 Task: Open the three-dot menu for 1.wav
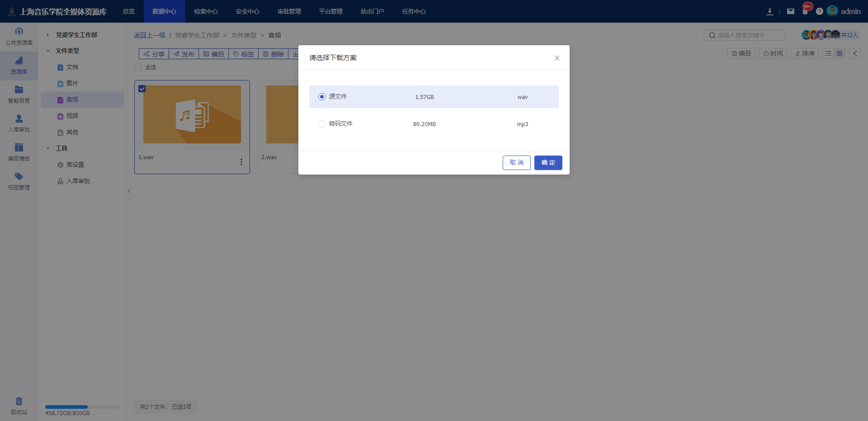(241, 162)
